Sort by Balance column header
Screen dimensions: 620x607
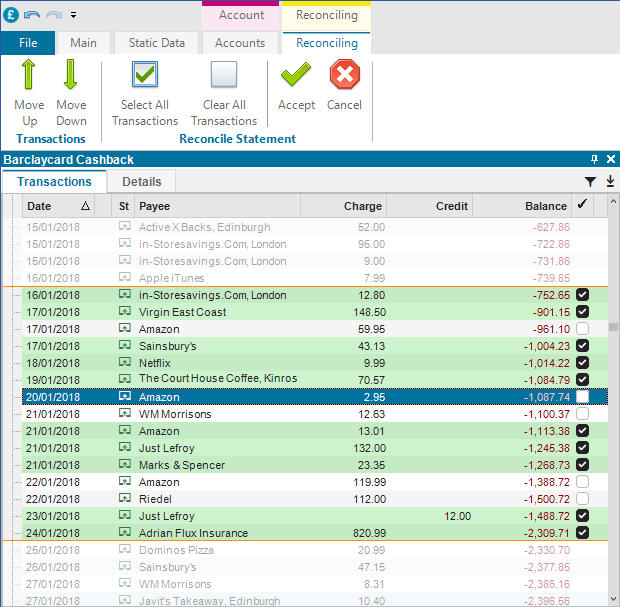[x=522, y=206]
